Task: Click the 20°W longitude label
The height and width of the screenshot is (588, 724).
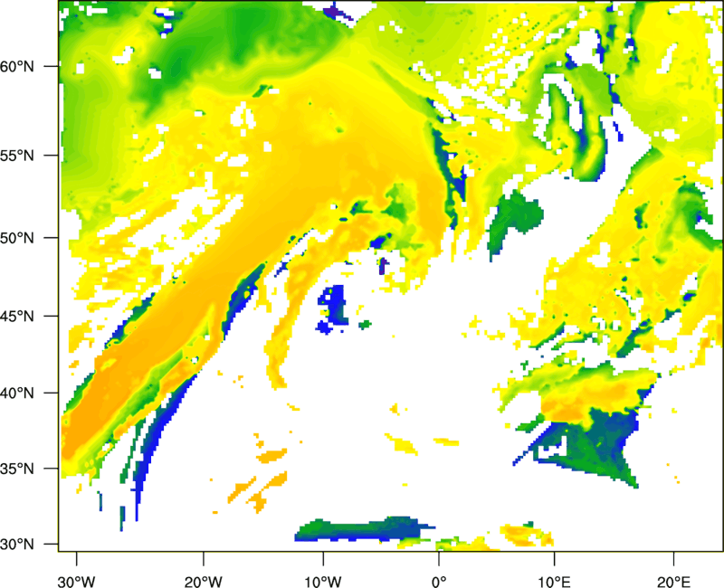Action: [x=203, y=581]
